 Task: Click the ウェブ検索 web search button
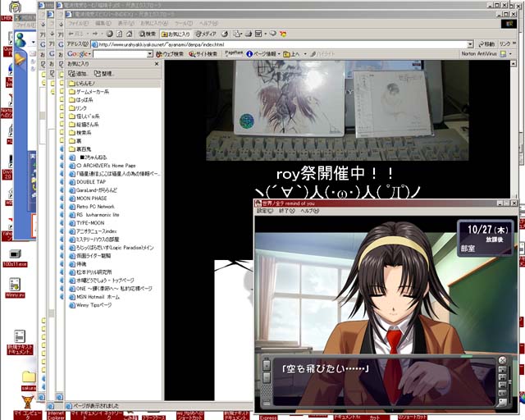170,54
